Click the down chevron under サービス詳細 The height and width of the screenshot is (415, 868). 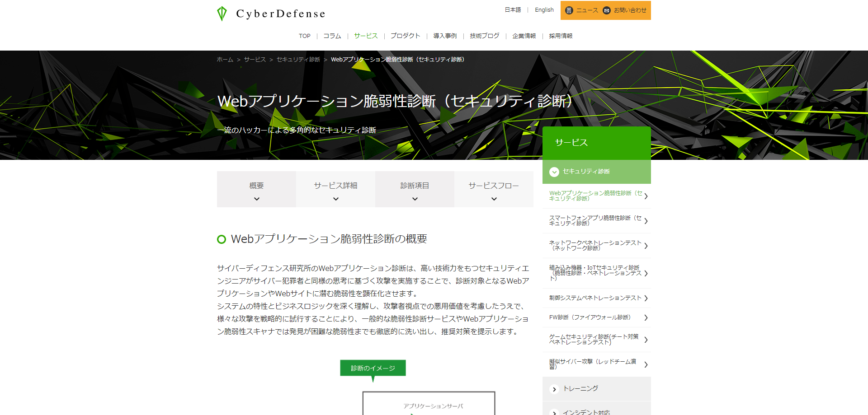point(336,199)
